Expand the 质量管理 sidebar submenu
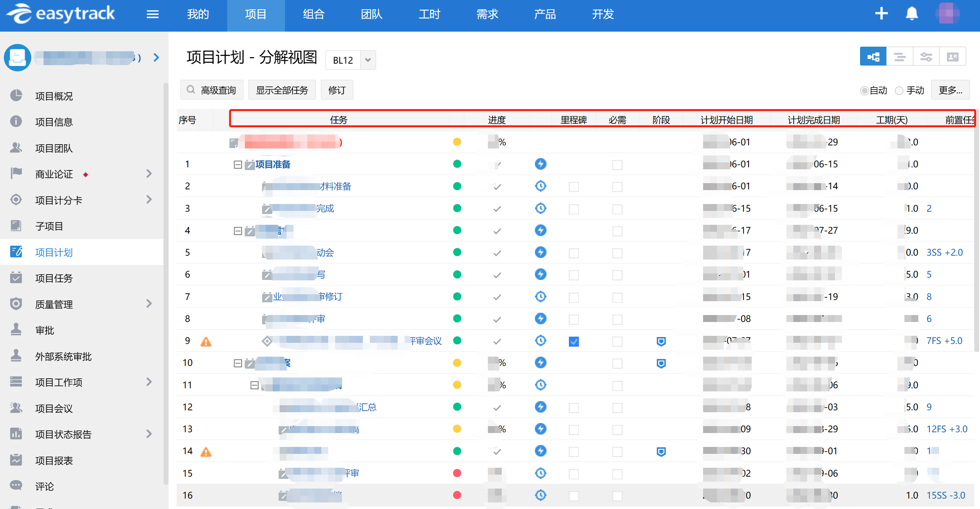This screenshot has width=980, height=509. tap(149, 304)
